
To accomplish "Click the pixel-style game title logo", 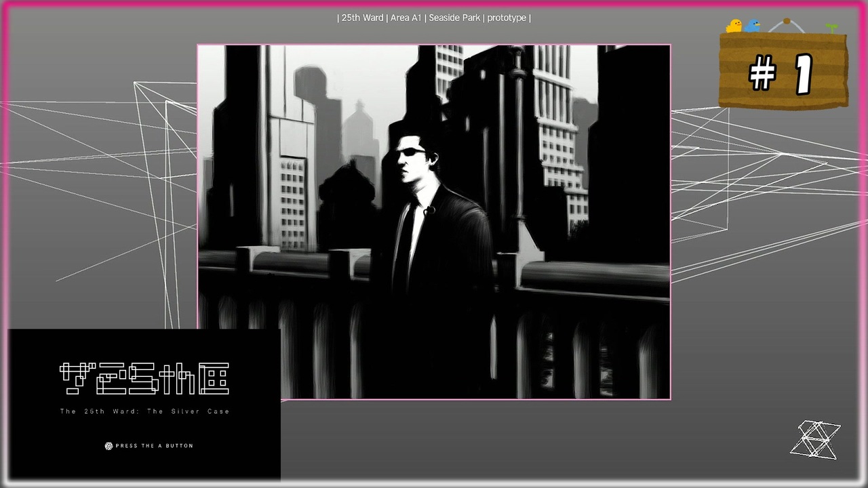I will (144, 379).
